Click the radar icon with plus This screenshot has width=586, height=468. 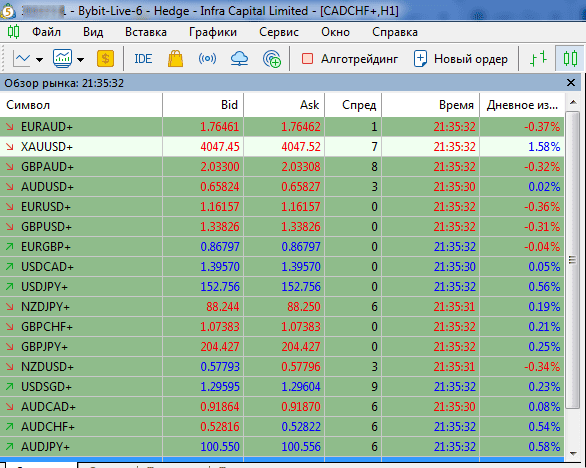[272, 59]
